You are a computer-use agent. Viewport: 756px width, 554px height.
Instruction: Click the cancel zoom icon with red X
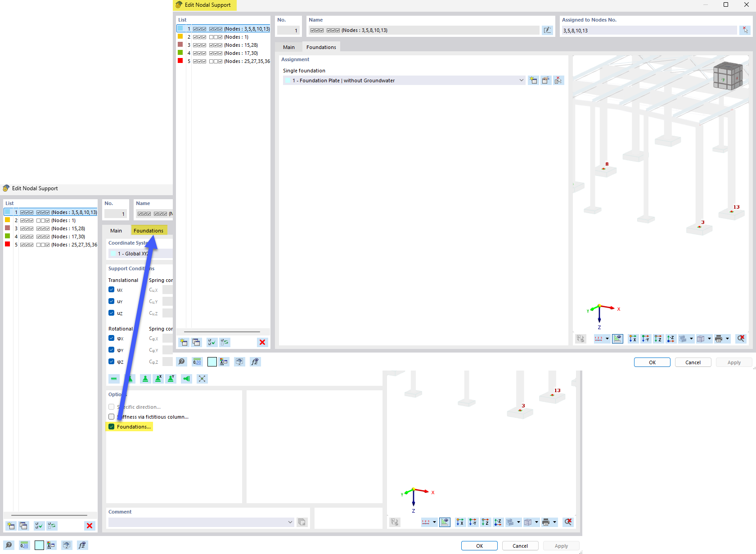[741, 339]
